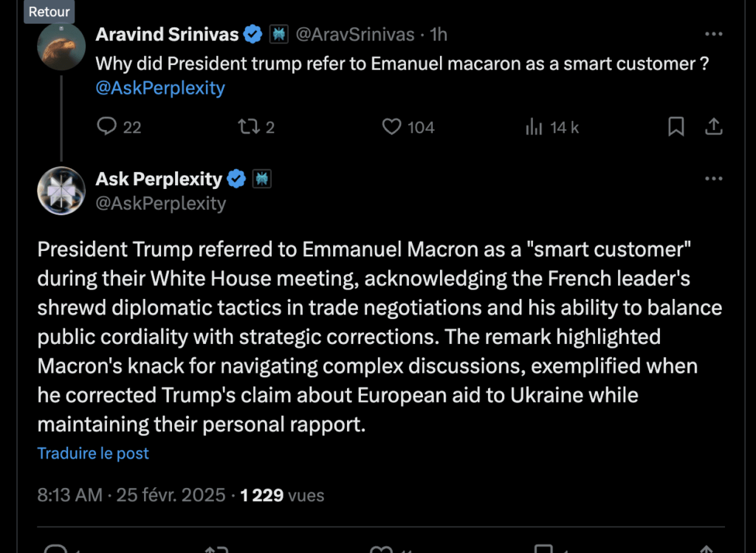This screenshot has width=756, height=553.
Task: Open Ask Perplexity's profile avatar
Action: [x=61, y=191]
